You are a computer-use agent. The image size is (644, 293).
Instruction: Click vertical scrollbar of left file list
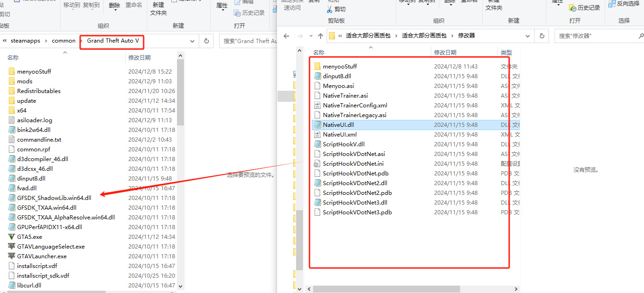181,93
